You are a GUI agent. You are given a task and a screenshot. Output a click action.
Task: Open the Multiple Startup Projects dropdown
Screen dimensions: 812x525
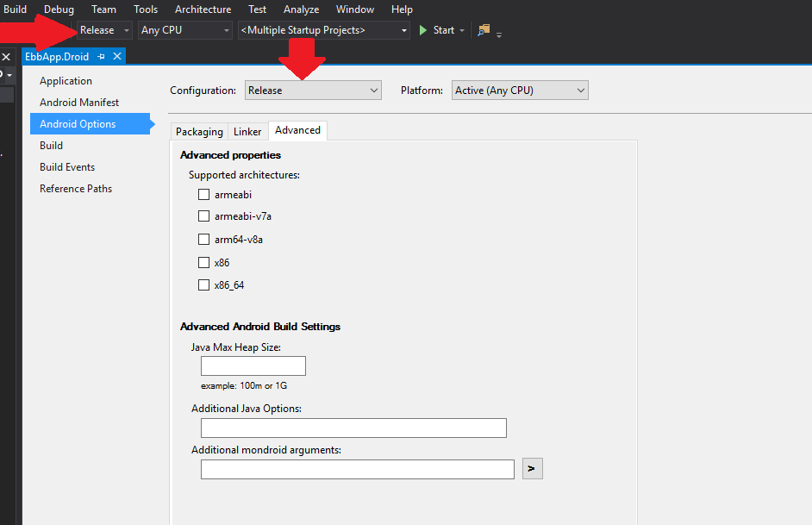pyautogui.click(x=323, y=30)
